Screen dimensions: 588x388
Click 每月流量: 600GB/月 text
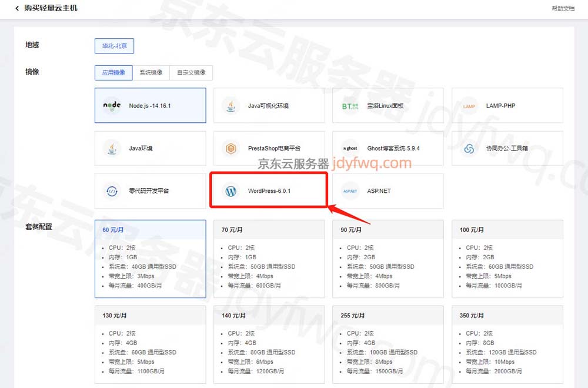click(254, 285)
